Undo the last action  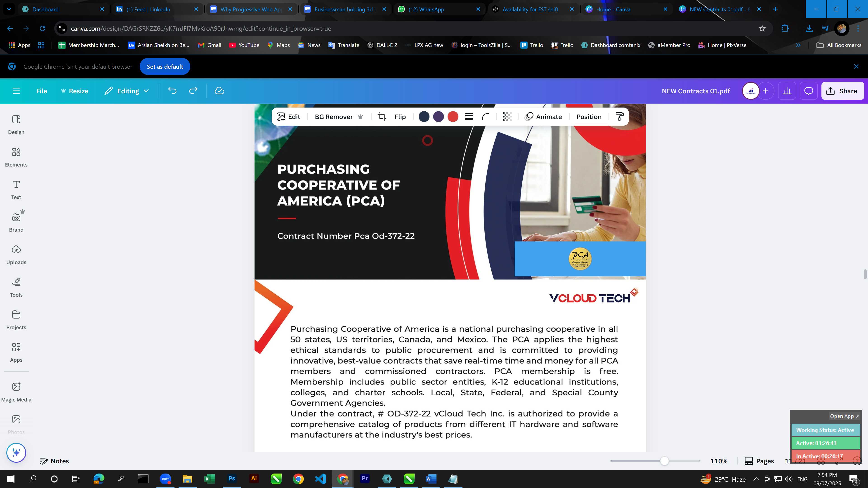pyautogui.click(x=172, y=91)
